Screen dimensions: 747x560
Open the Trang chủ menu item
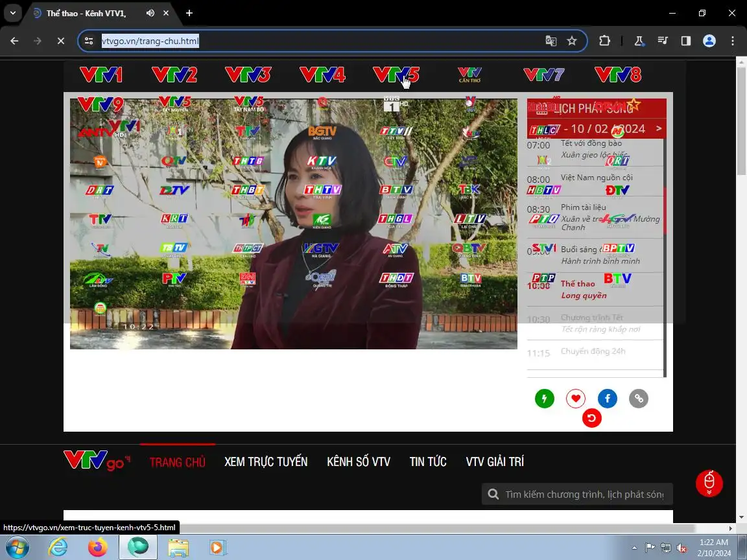click(177, 462)
